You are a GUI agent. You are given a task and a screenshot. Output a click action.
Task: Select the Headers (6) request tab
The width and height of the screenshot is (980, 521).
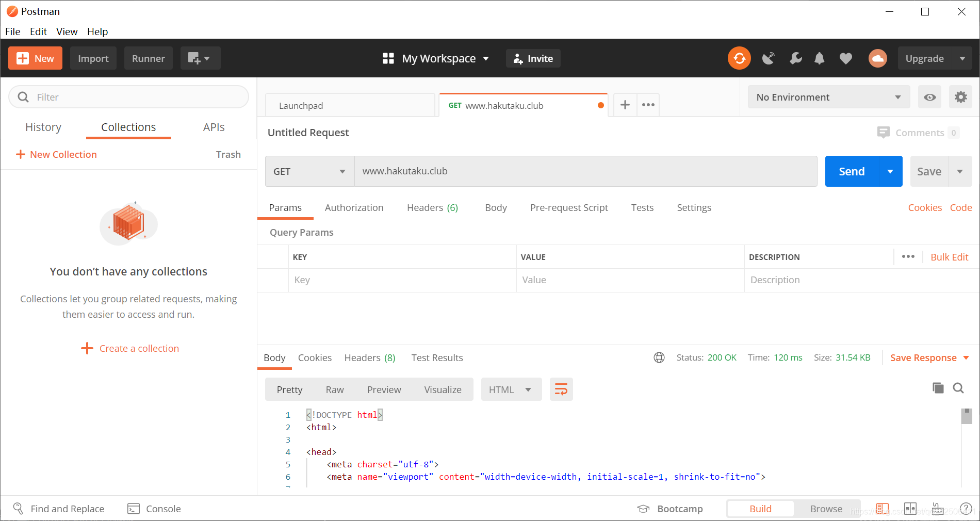[x=432, y=207]
